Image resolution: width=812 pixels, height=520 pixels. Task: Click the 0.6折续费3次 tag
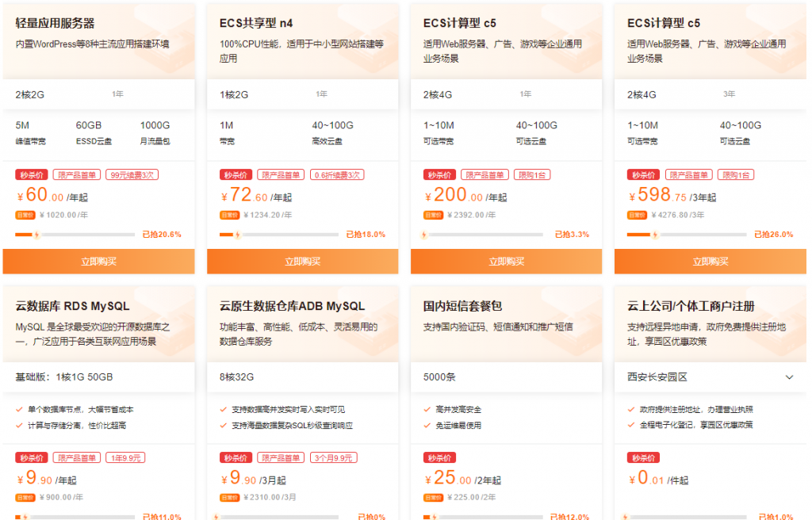[x=337, y=175]
